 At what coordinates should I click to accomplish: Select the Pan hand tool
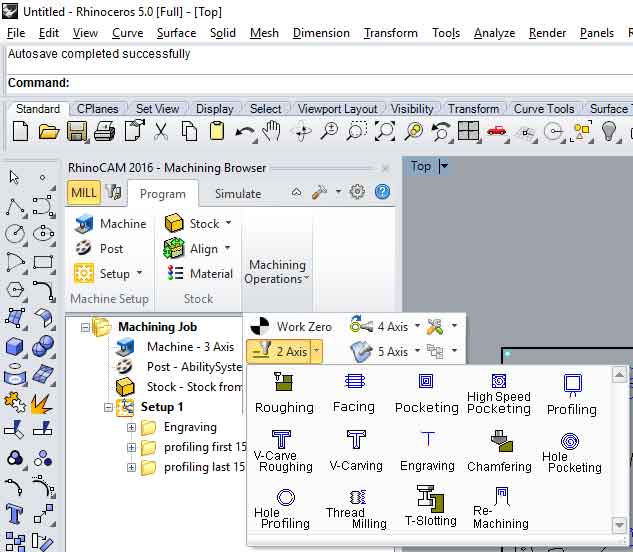coord(272,131)
